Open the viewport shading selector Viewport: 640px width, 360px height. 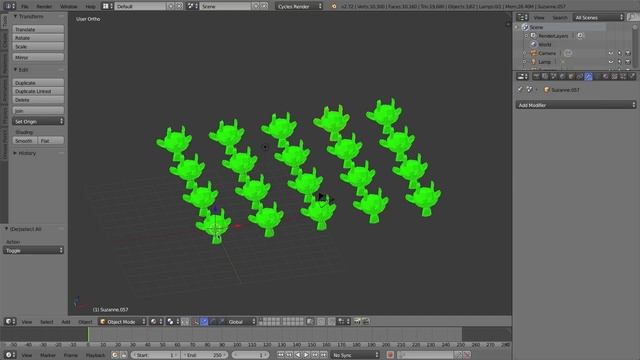pos(156,322)
